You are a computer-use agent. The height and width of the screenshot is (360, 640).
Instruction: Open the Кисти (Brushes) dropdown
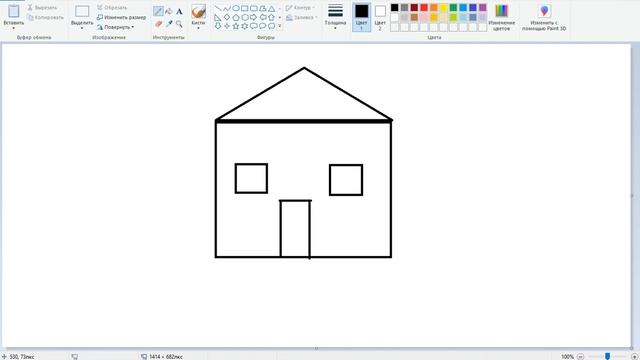coord(198,28)
